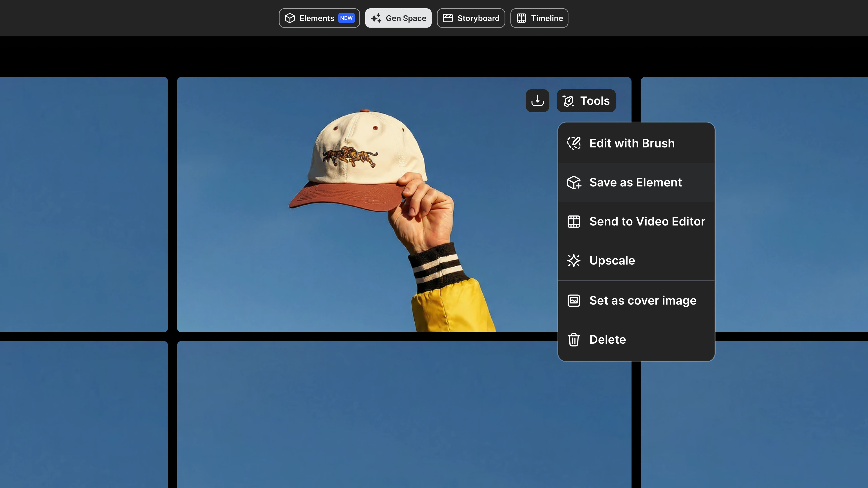868x488 pixels.
Task: Click the cover image frame icon
Action: (x=573, y=300)
